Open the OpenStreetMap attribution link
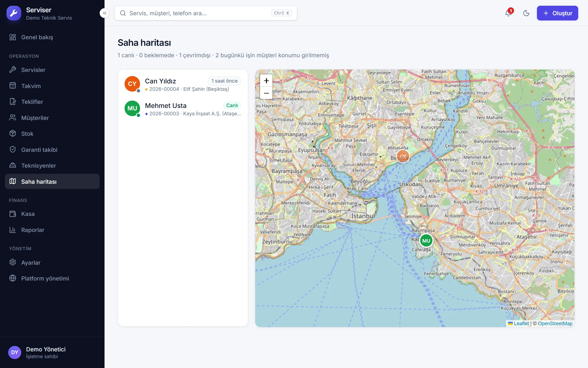The image size is (588, 368). [555, 323]
